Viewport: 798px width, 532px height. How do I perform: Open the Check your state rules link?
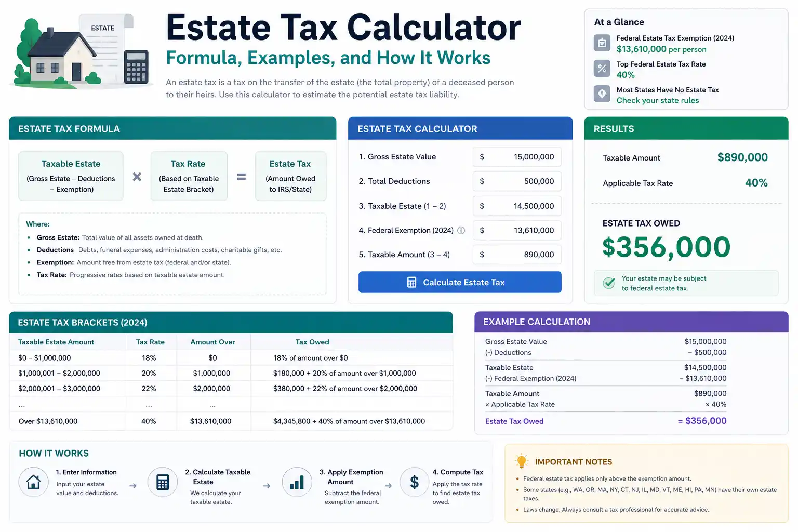[657, 100]
